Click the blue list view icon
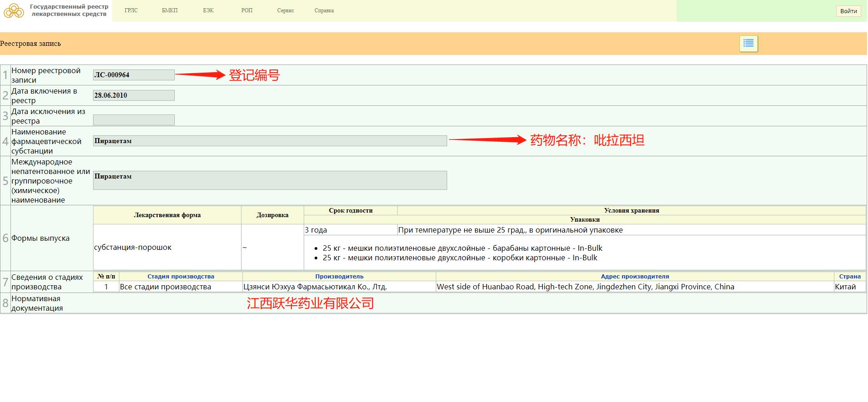The height and width of the screenshot is (402, 868). click(x=748, y=44)
